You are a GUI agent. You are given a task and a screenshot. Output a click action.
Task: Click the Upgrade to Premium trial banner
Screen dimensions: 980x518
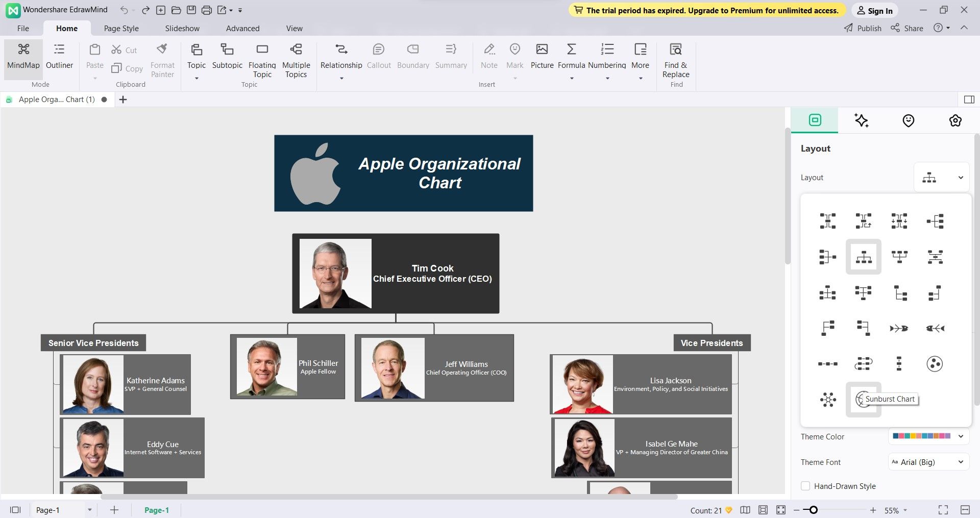coord(706,10)
